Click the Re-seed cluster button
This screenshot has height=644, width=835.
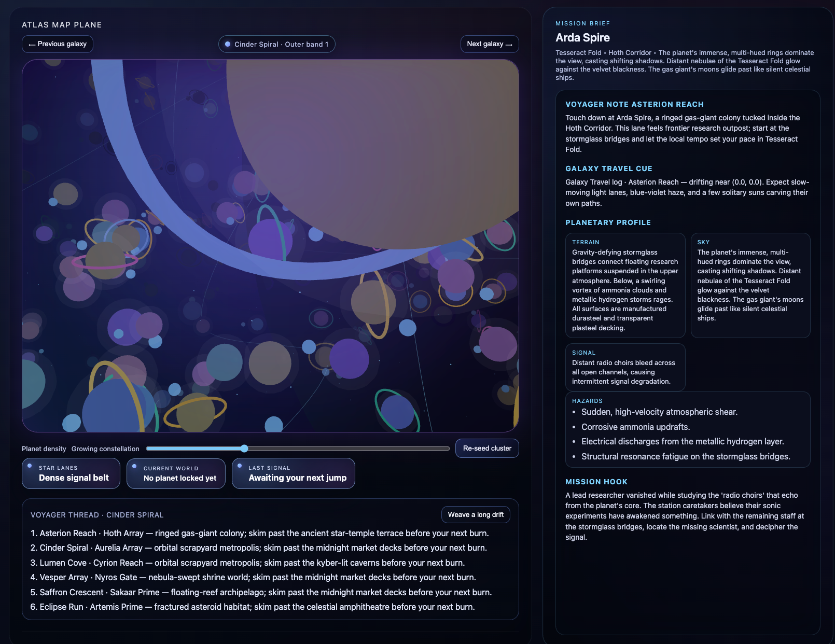click(x=486, y=449)
